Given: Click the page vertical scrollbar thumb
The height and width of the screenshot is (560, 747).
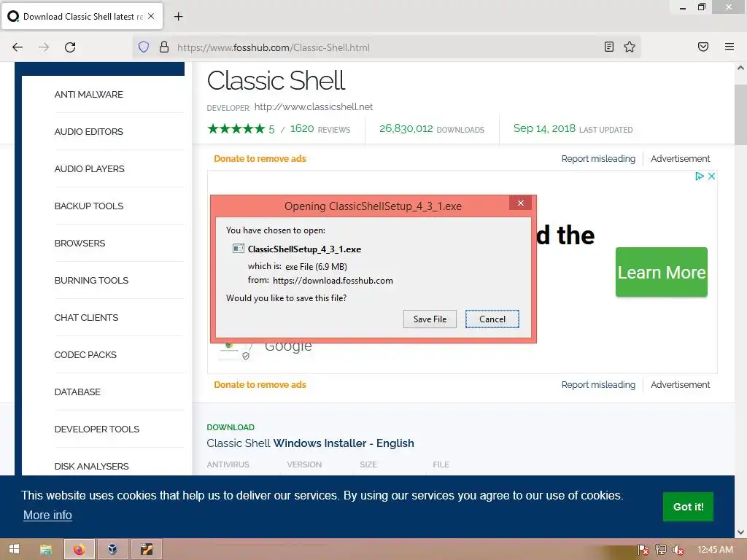Looking at the screenshot, I should coord(740,114).
